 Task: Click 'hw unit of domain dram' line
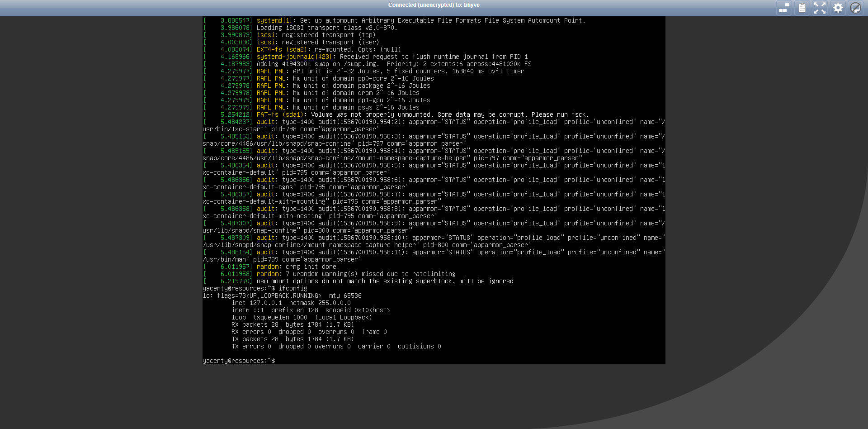point(311,93)
